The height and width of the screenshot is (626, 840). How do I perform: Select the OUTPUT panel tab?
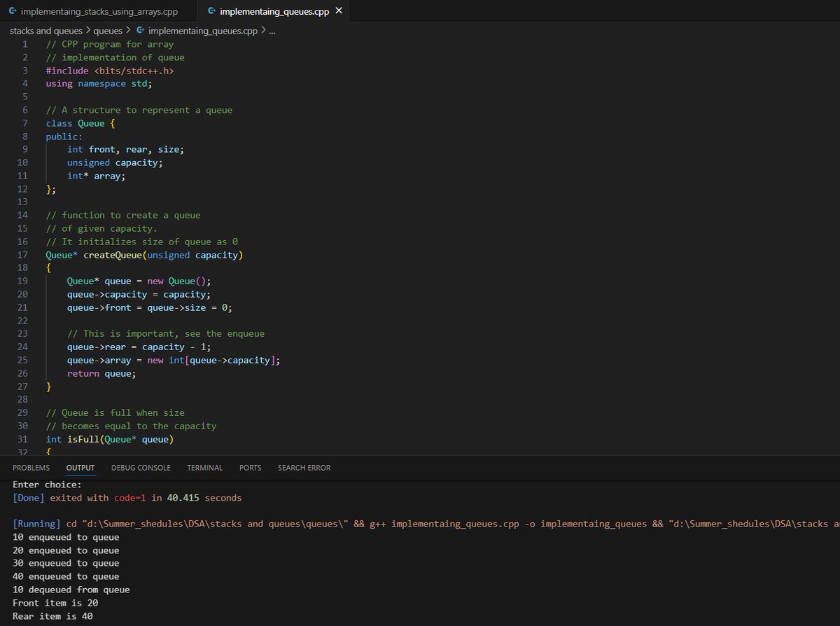tap(80, 468)
